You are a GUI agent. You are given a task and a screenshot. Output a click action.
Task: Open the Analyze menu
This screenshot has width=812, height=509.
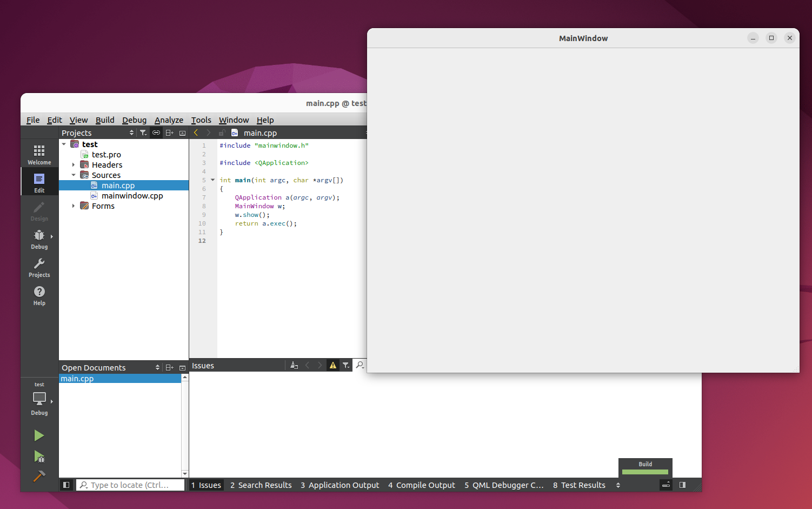coord(169,120)
